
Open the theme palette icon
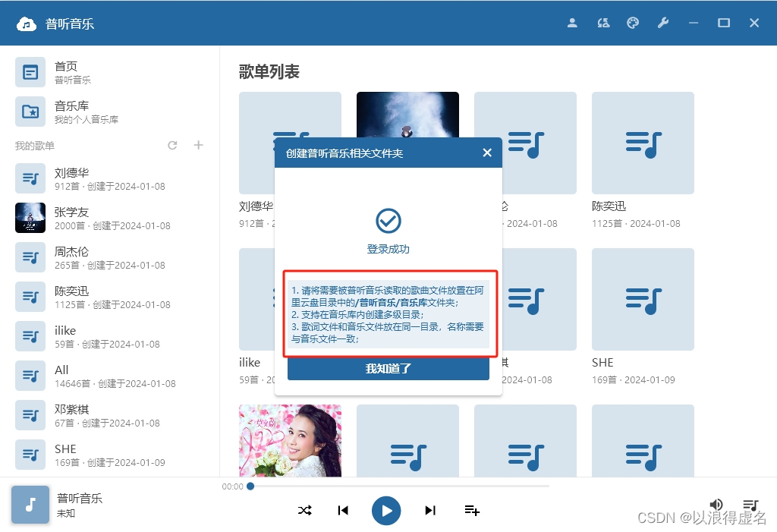633,23
